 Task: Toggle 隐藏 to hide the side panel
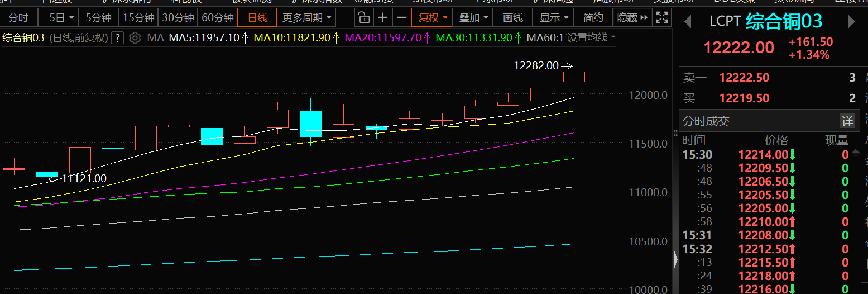pos(632,18)
